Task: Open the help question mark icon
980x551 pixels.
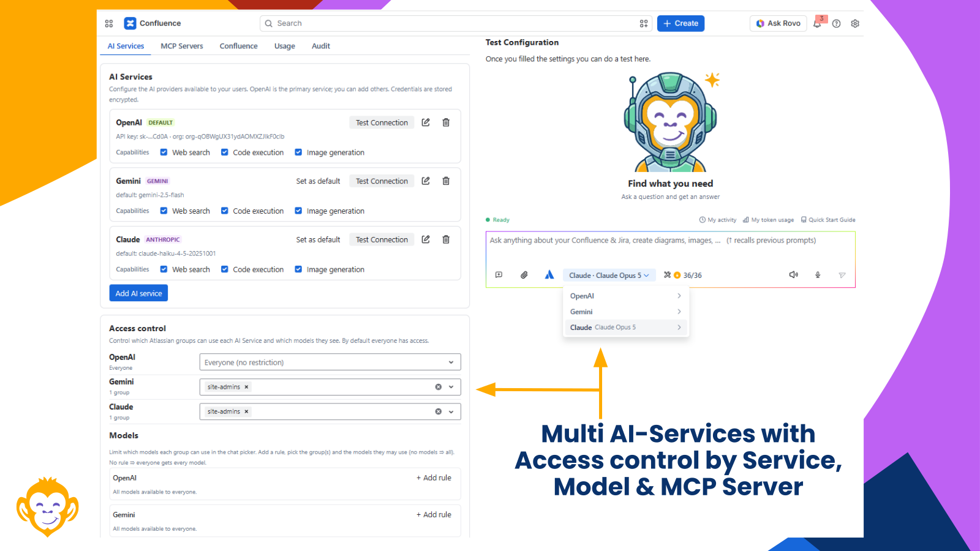Action: (836, 23)
